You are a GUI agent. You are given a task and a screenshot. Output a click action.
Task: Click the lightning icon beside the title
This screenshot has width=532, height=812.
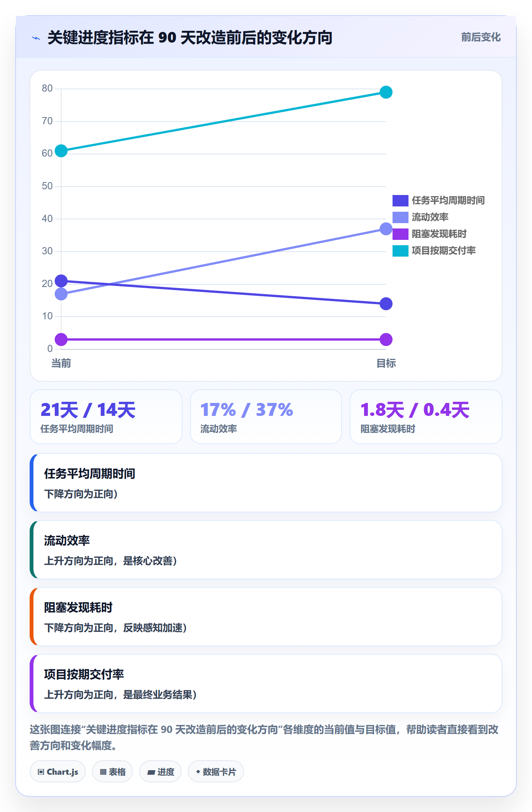click(36, 38)
